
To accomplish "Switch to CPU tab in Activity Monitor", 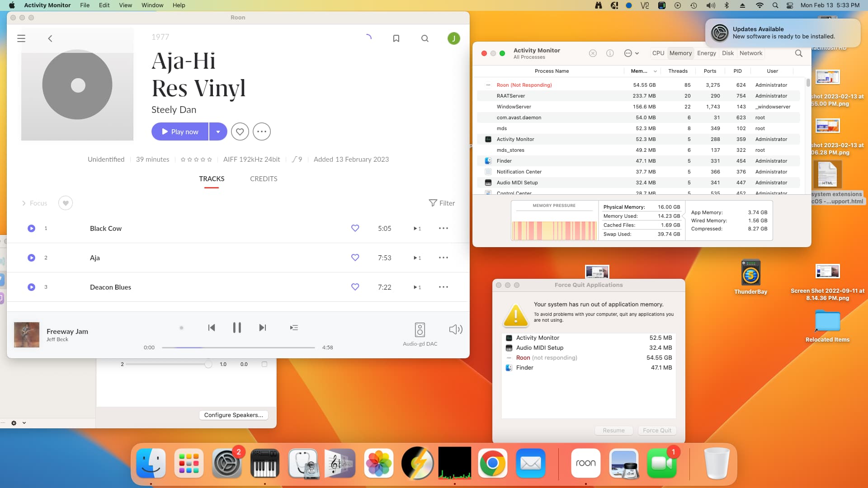I will point(658,53).
